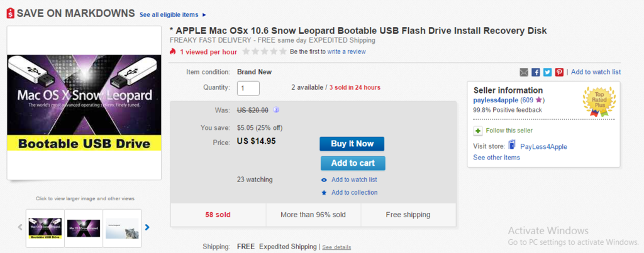Click the Buy It Now button
Image resolution: width=644 pixels, height=253 pixels.
pos(352,144)
